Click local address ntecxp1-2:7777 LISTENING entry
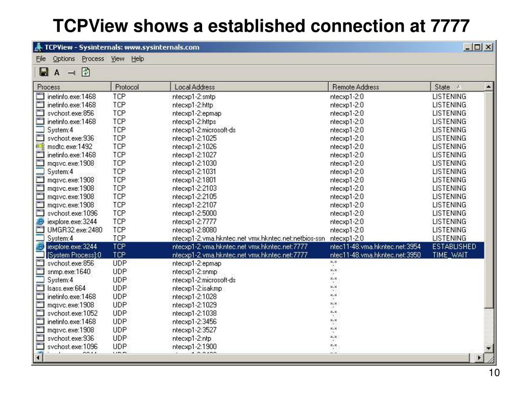 click(x=194, y=221)
